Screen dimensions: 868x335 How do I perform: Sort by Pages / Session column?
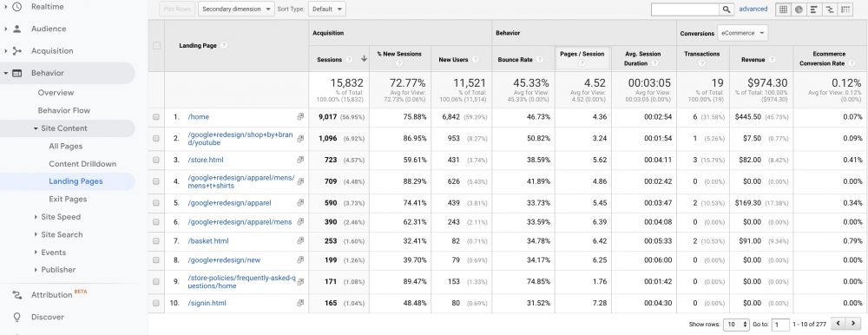(x=582, y=55)
